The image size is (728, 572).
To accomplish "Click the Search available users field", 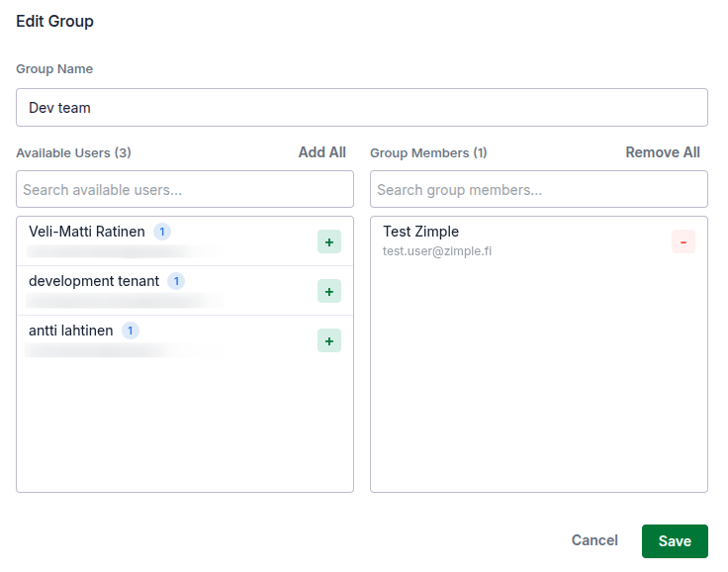I will tap(185, 189).
